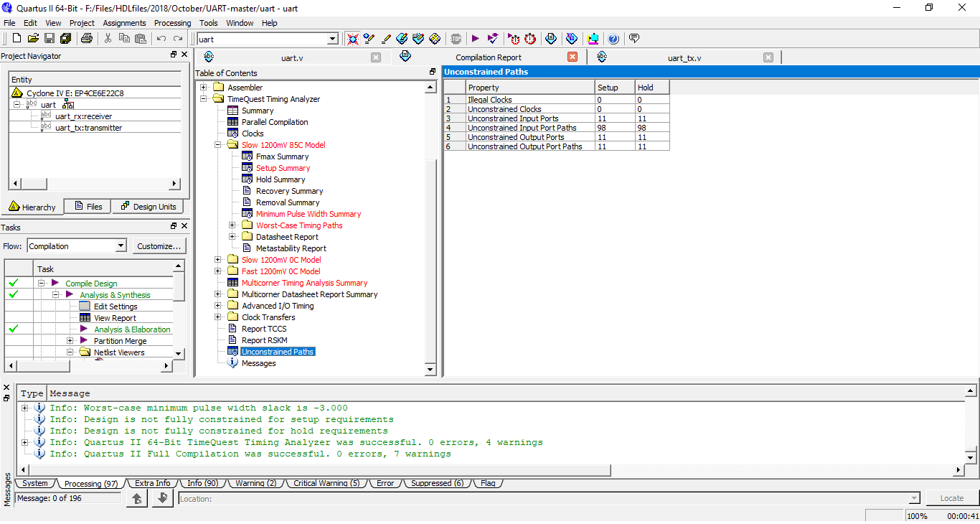
Task: Click the Table of Contents vertical scrollbar
Action: tap(430, 228)
